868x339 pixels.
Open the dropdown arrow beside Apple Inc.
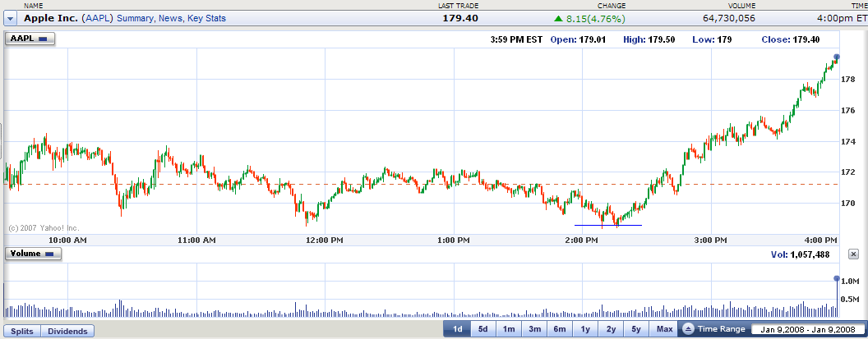(11, 18)
